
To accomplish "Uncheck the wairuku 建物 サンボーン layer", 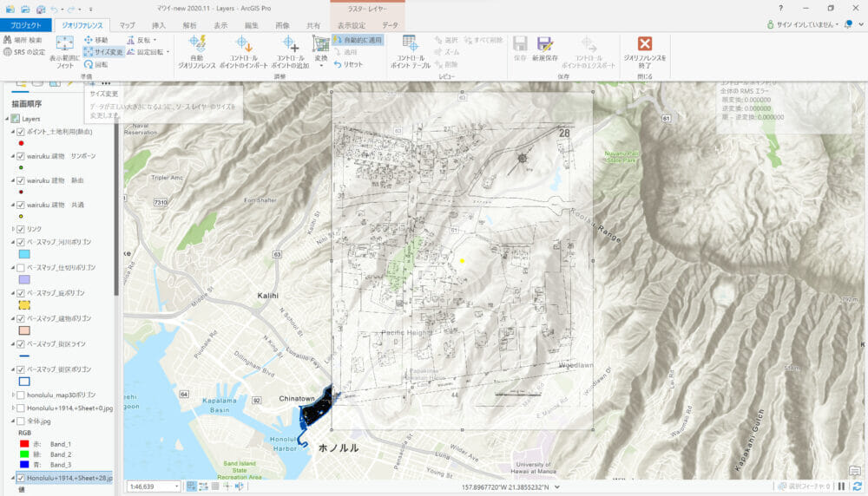I will (x=21, y=156).
